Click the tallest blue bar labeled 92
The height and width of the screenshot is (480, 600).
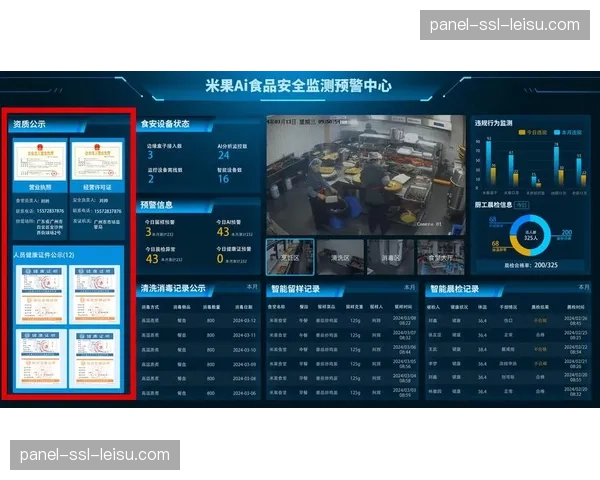(489, 163)
